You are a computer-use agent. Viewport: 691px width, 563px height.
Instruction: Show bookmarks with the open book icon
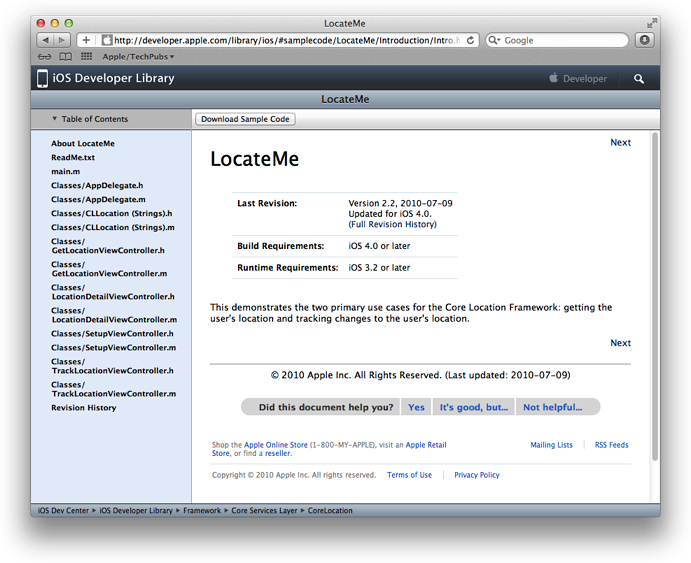66,57
